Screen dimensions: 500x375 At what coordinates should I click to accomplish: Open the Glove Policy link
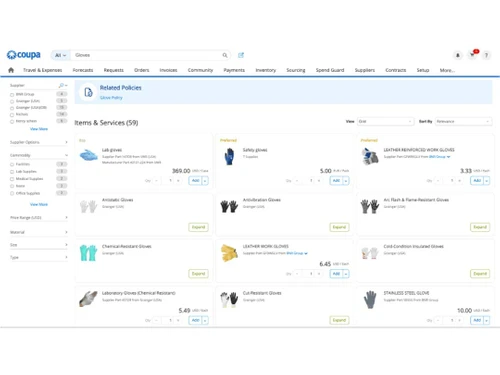[x=111, y=98]
